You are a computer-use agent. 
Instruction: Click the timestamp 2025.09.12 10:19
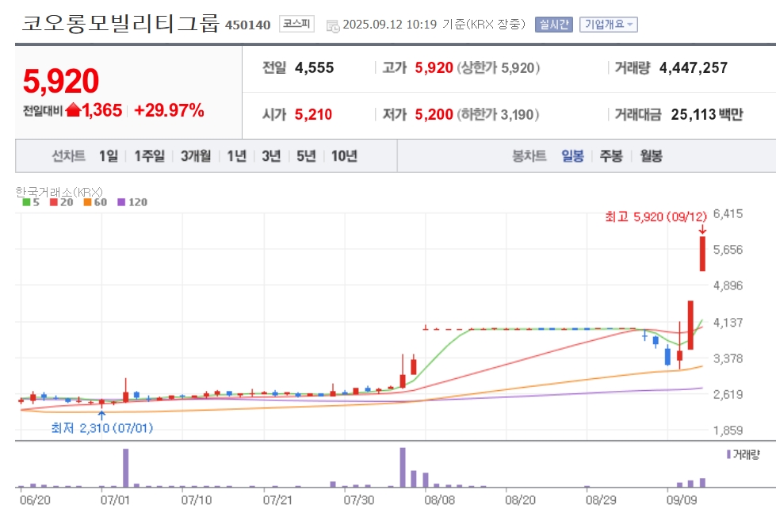click(390, 25)
